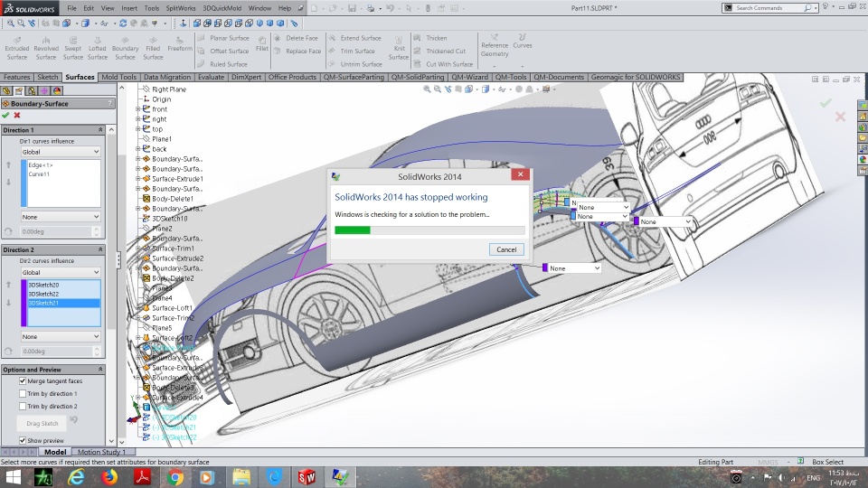Click the dialog progress bar
This screenshot has width=868, height=488.
[x=429, y=230]
